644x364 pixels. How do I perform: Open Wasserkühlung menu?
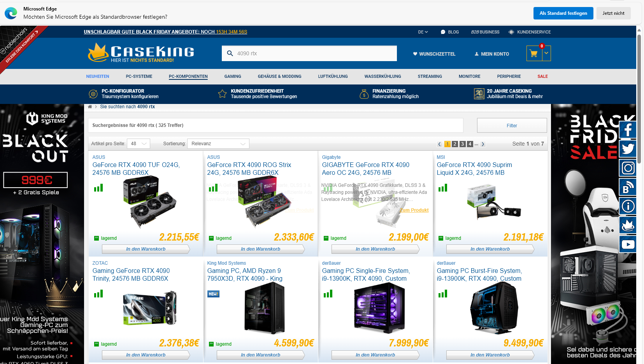click(383, 76)
